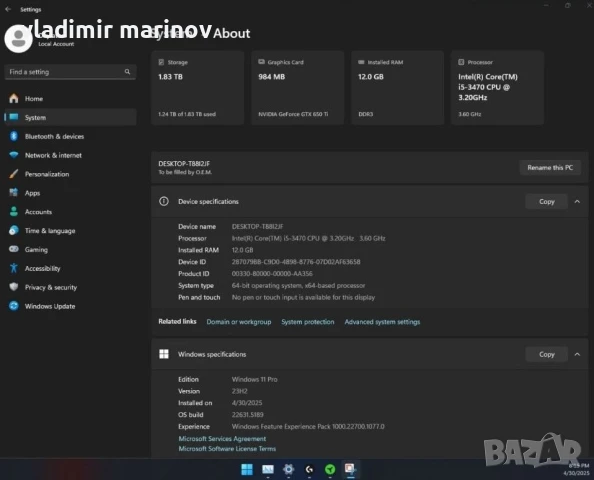The width and height of the screenshot is (594, 480).
Task: Click the Accounts person icon
Action: (14, 211)
